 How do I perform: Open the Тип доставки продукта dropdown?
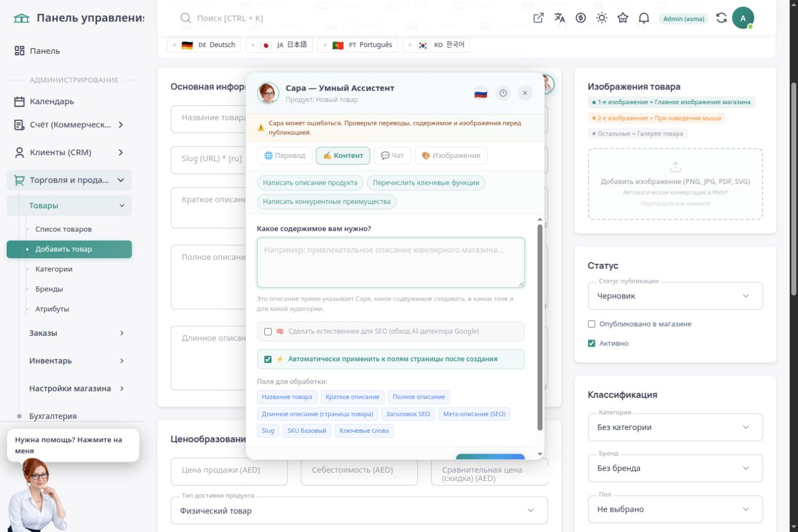click(x=359, y=510)
